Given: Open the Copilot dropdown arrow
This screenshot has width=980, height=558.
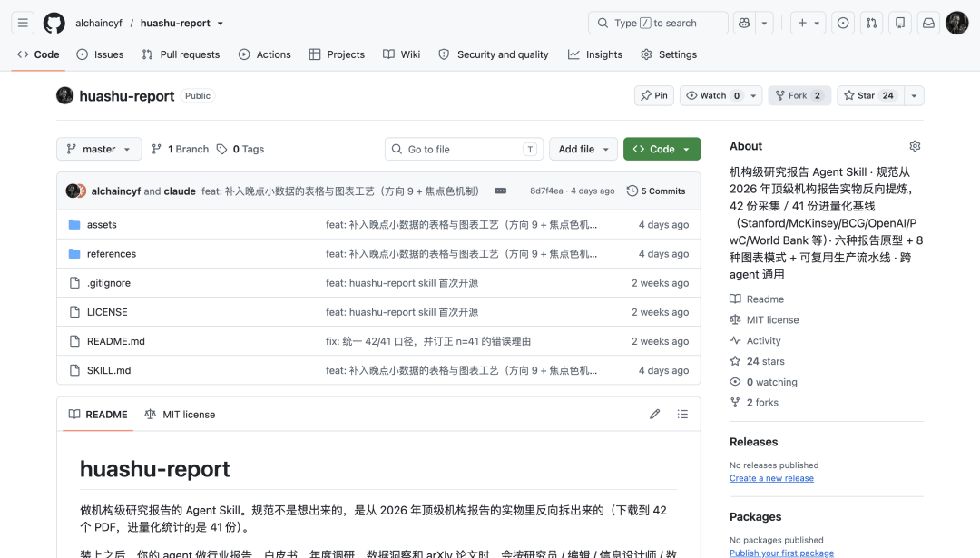Looking at the screenshot, I should (x=764, y=23).
